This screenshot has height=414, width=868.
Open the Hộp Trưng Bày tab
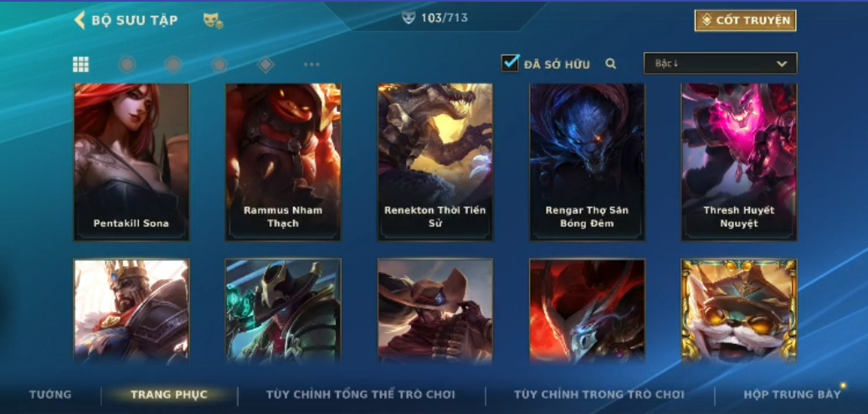coord(792,395)
